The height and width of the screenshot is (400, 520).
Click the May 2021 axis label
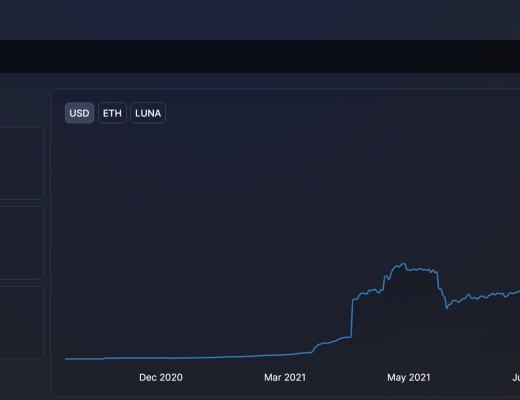(x=409, y=377)
